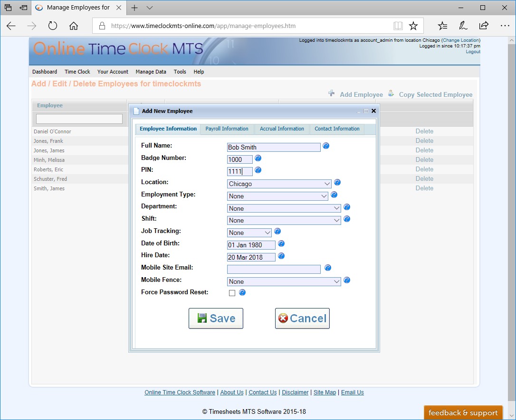The image size is (516, 420).
Task: Open the Help menu
Action: pos(199,72)
